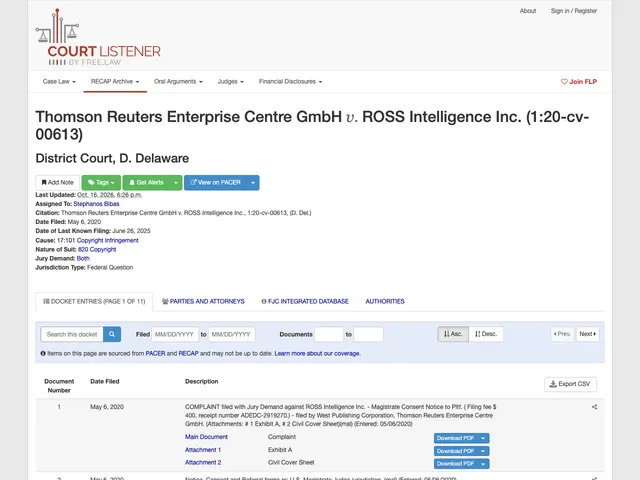Click the Join FLP heart link
Image resolution: width=640 pixels, height=480 pixels.
click(x=579, y=82)
